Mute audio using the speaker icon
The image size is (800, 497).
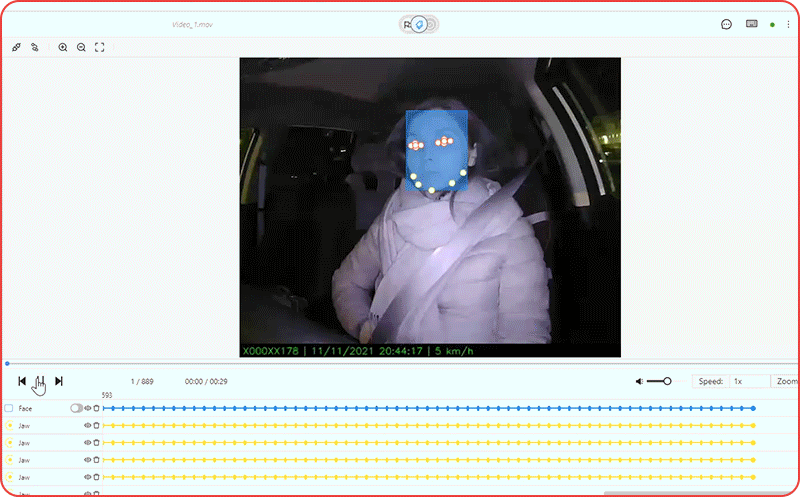point(639,381)
